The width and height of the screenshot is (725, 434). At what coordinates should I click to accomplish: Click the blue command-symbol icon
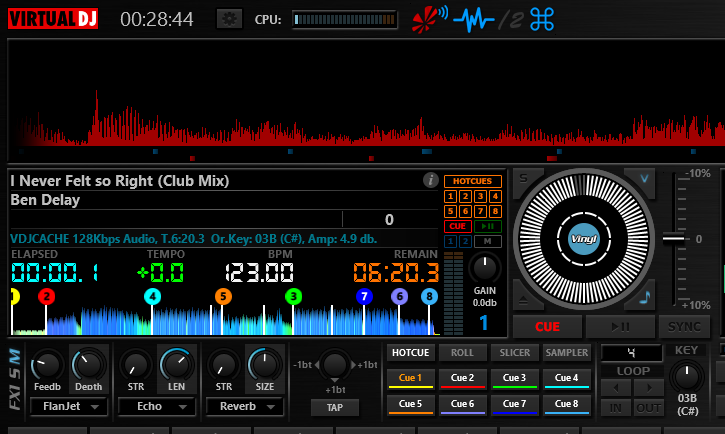click(x=542, y=19)
